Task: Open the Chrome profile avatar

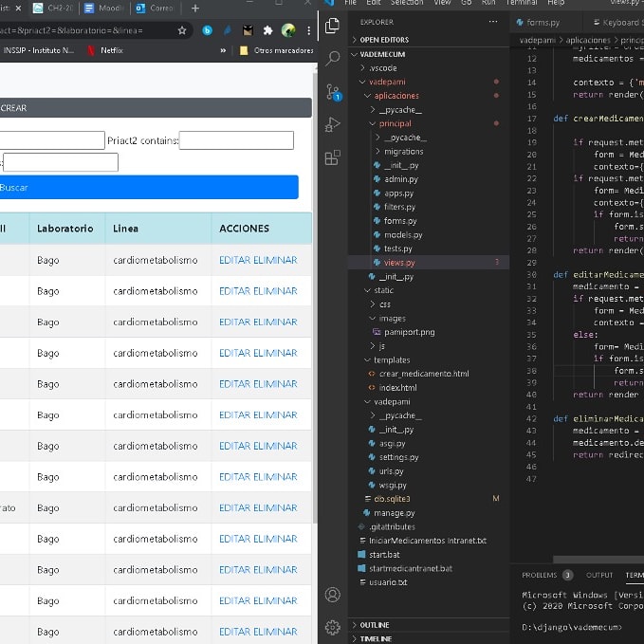Action: [x=288, y=30]
